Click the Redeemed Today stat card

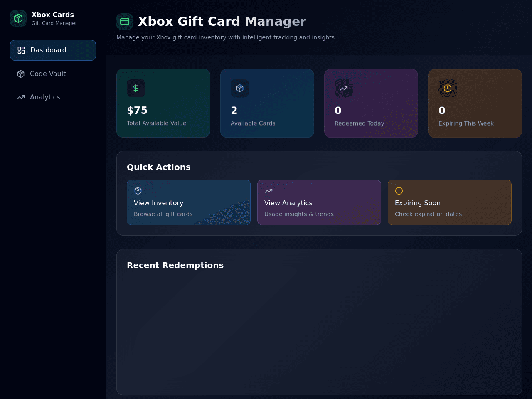(x=371, y=103)
